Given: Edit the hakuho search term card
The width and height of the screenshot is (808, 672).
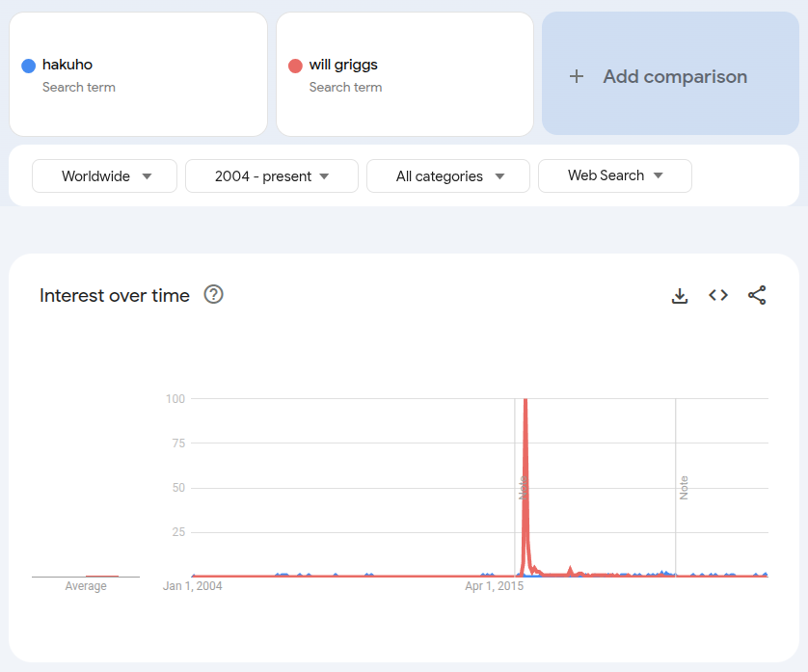Looking at the screenshot, I should pos(138,74).
